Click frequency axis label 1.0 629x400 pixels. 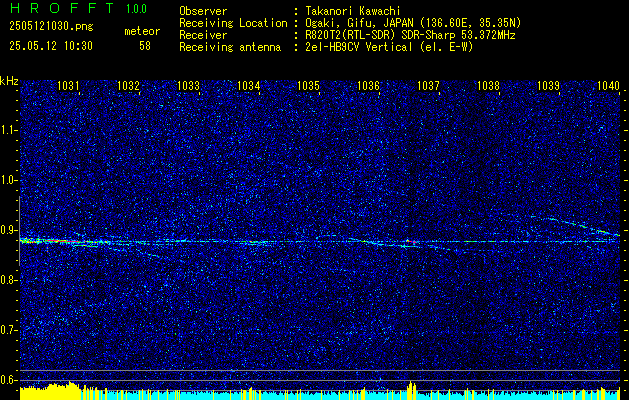pyautogui.click(x=9, y=181)
